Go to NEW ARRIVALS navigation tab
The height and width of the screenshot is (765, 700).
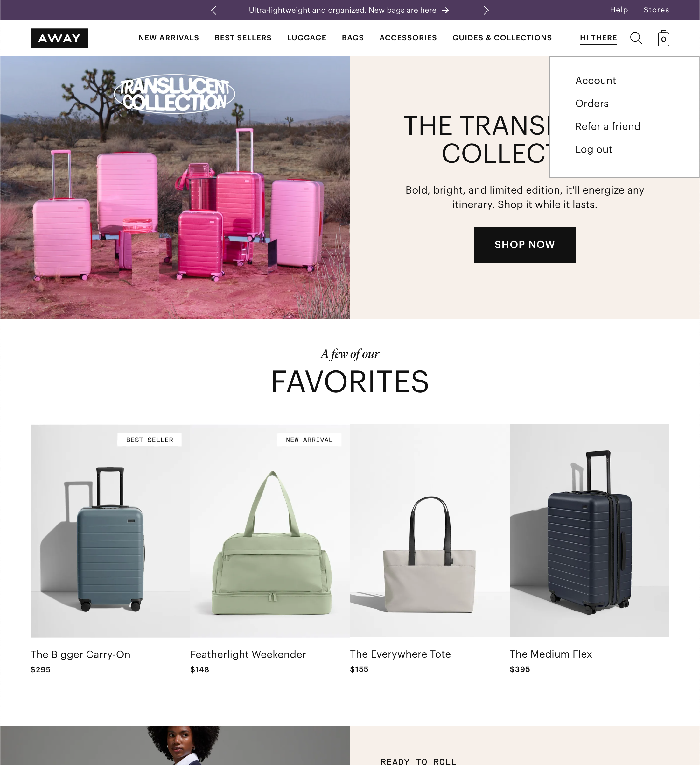[x=169, y=38]
